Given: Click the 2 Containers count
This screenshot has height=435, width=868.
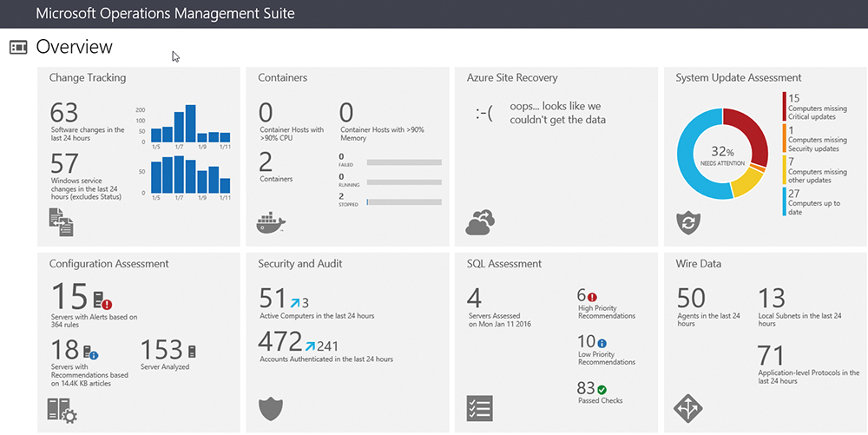Looking at the screenshot, I should pos(266,161).
